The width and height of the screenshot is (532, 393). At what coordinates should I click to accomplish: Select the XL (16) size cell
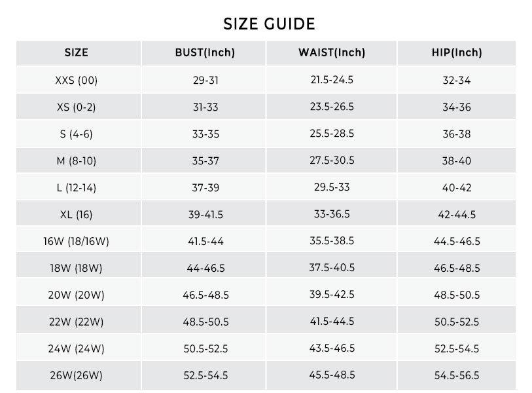tap(77, 215)
